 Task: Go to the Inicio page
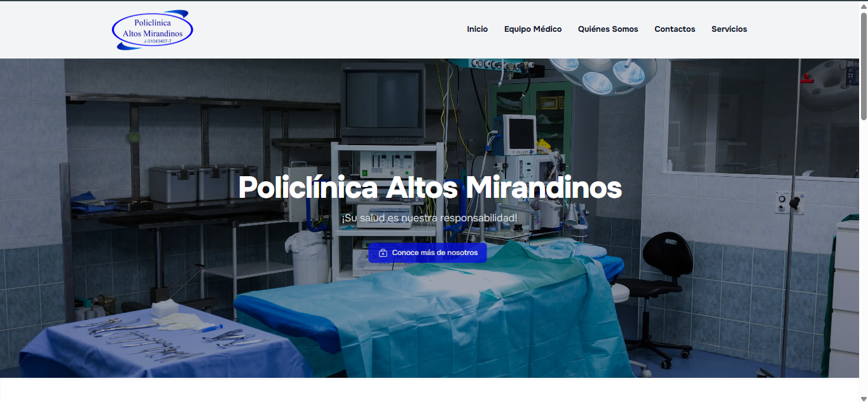click(x=477, y=29)
